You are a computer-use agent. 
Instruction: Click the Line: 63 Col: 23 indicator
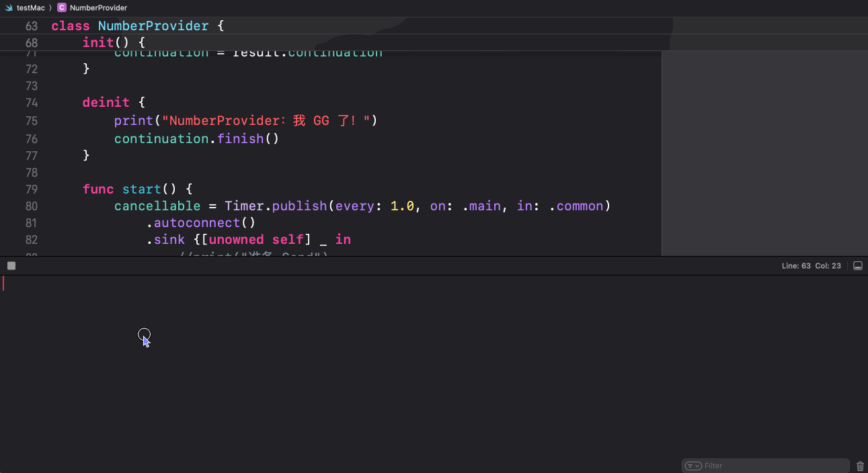[812, 266]
